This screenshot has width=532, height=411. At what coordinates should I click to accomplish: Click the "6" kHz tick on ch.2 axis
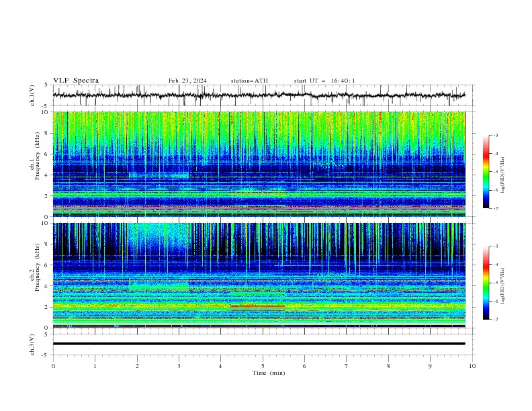point(48,265)
